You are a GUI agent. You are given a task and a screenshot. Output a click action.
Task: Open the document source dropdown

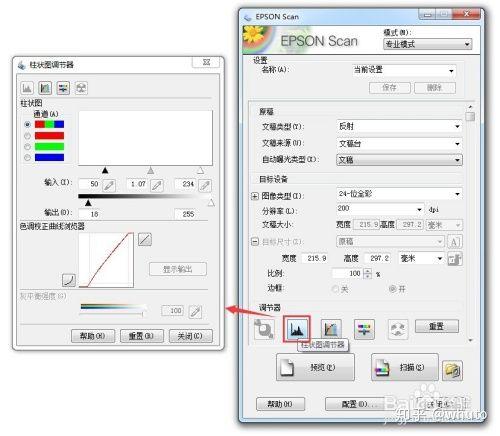[399, 144]
